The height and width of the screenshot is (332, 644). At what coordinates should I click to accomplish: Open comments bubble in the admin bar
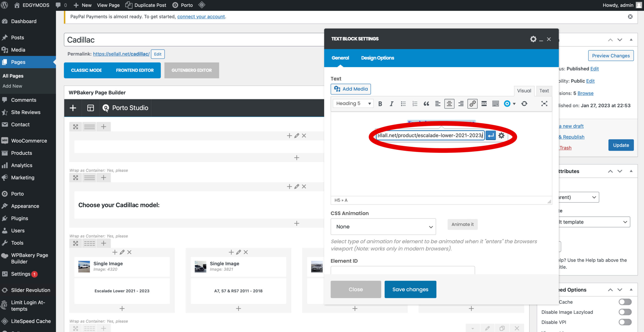click(61, 5)
